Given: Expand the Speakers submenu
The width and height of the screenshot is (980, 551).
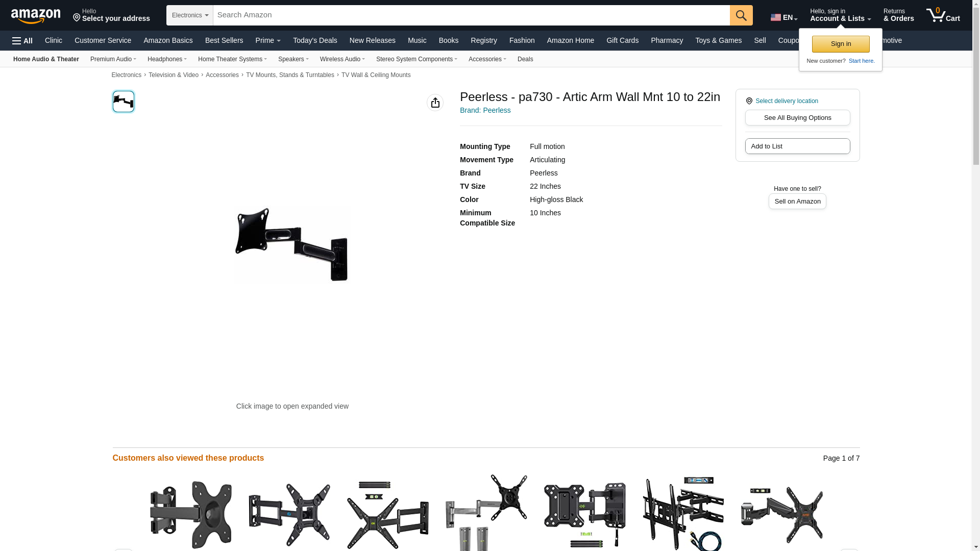Looking at the screenshot, I should (293, 59).
